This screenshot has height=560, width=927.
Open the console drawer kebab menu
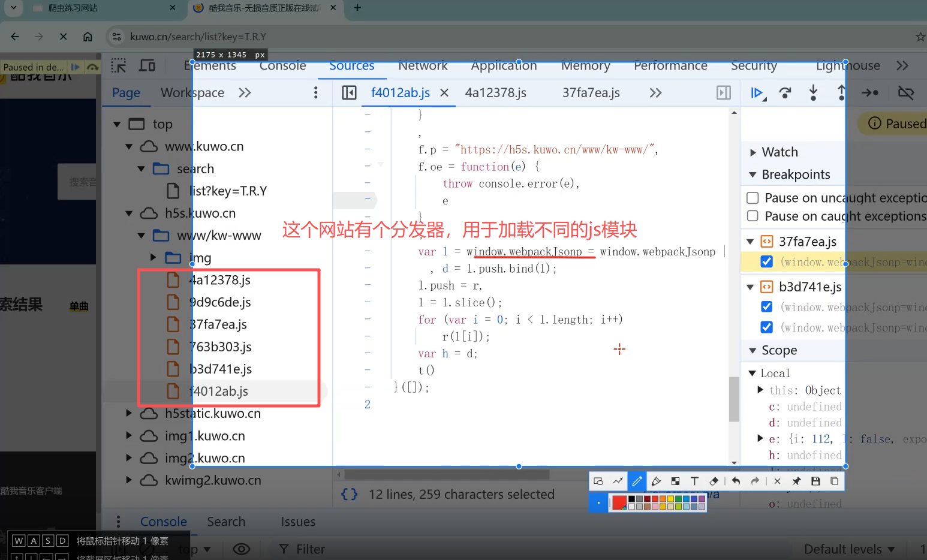click(118, 521)
